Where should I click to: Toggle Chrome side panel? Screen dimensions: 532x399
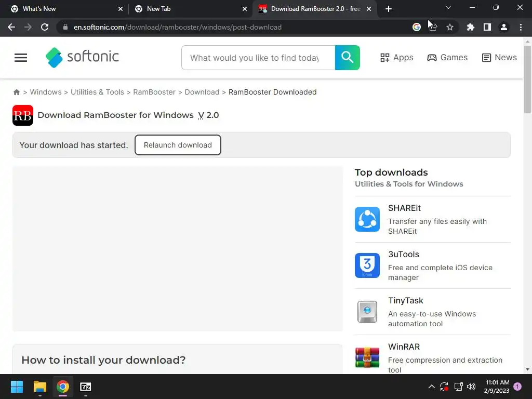[487, 27]
